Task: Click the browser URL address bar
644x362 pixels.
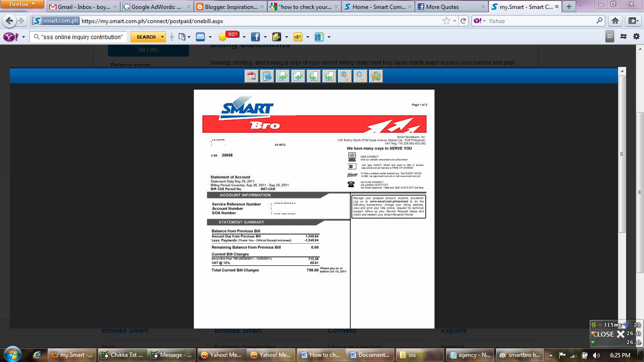Action: [261, 21]
